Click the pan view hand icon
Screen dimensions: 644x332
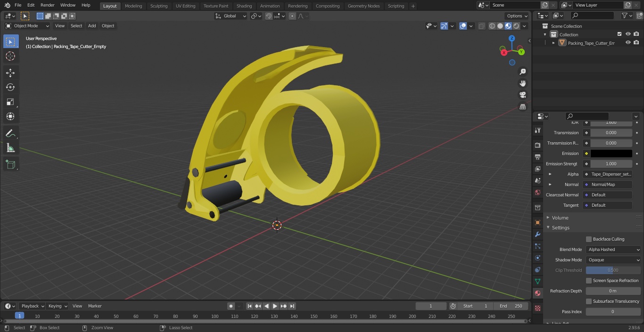point(522,83)
